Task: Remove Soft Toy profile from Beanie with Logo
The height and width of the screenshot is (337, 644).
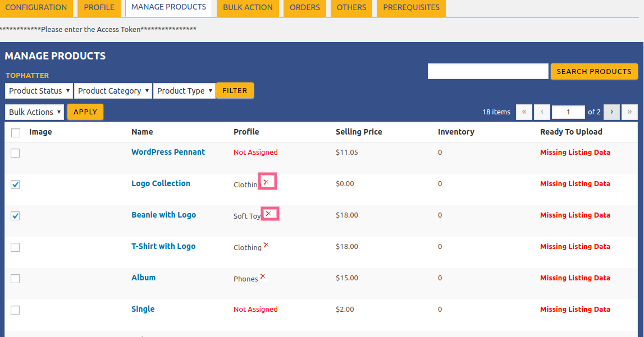Action: coord(268,214)
